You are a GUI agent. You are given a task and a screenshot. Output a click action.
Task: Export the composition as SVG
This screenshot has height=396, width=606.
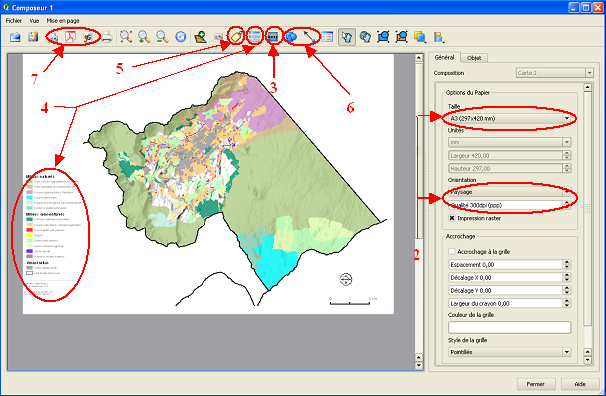[x=88, y=37]
